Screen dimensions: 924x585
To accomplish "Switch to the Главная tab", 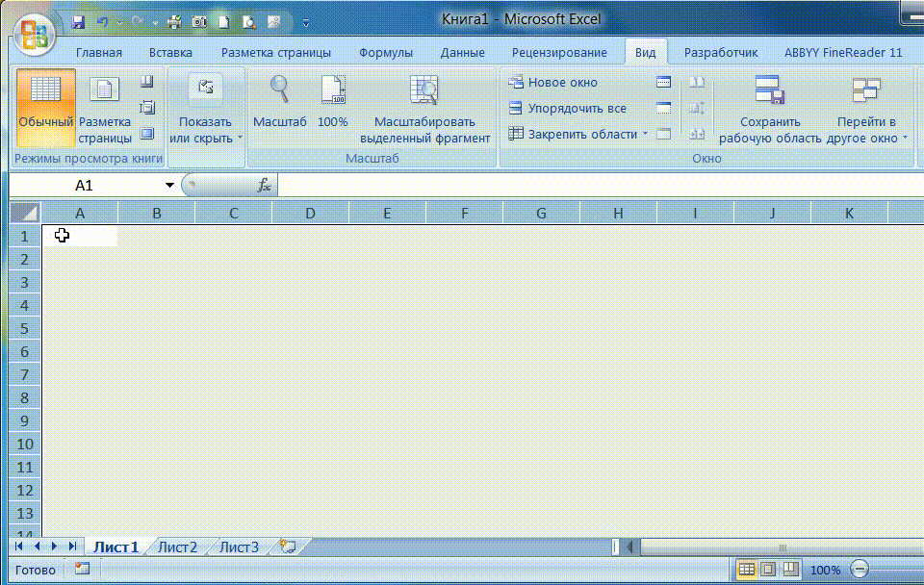I will 99,52.
